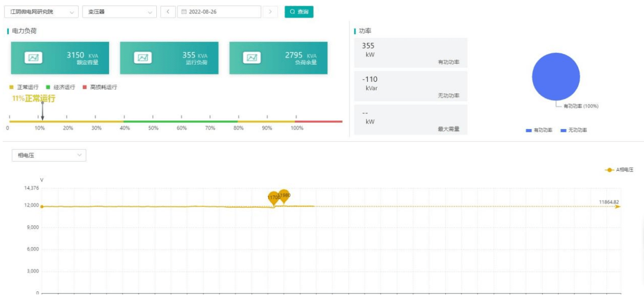This screenshot has width=644, height=296.
Task: Click the blue pie chart circle
Action: 556,77
